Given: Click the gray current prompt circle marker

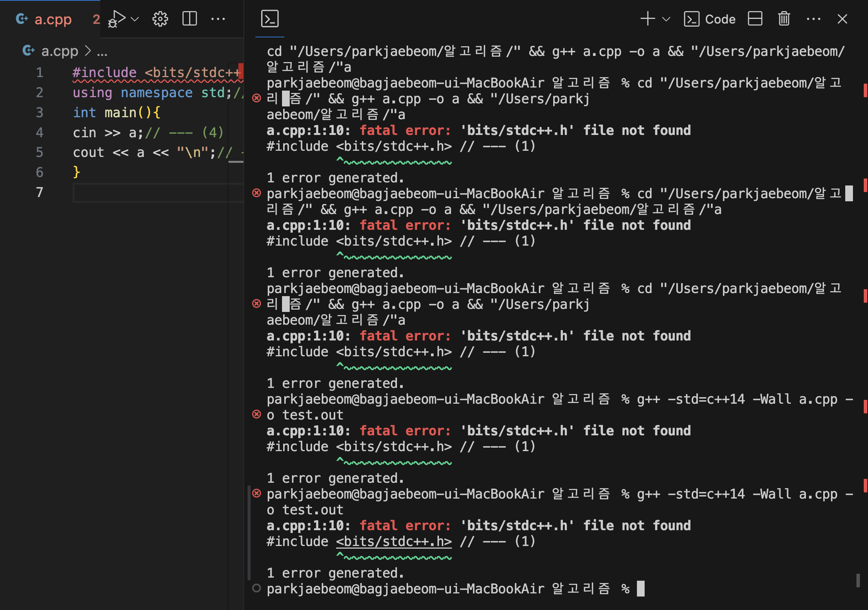Looking at the screenshot, I should [x=257, y=588].
